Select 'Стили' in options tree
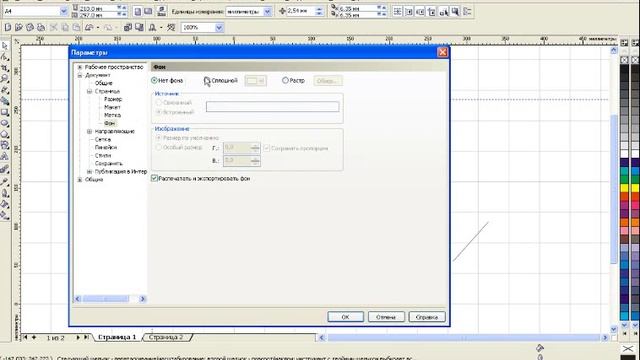640x360 pixels. pos(103,156)
